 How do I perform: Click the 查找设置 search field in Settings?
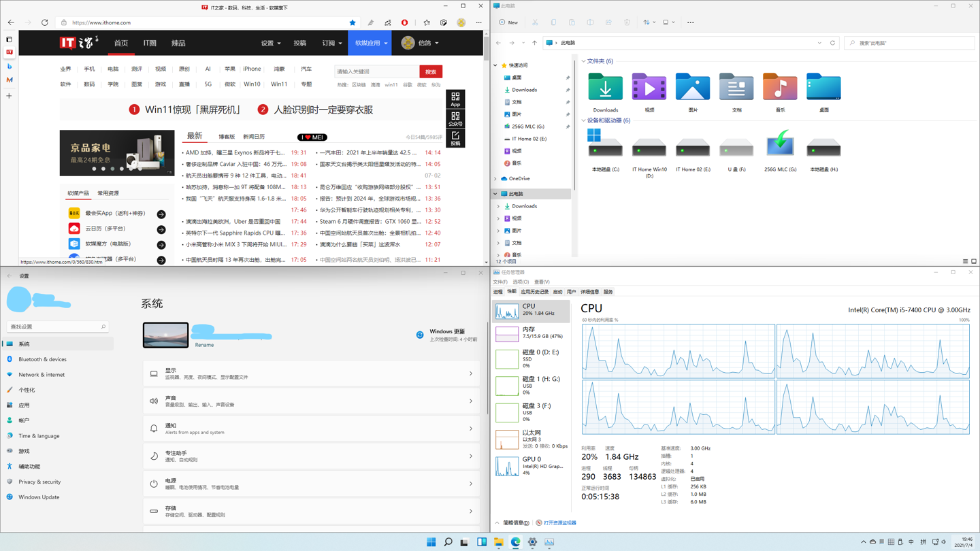[x=57, y=327]
